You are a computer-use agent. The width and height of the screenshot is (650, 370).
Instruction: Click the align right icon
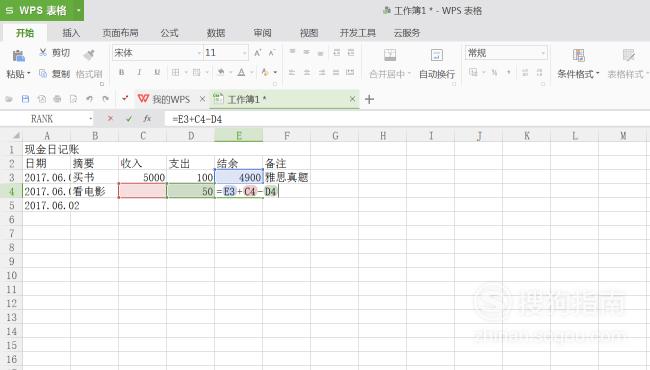tap(322, 73)
